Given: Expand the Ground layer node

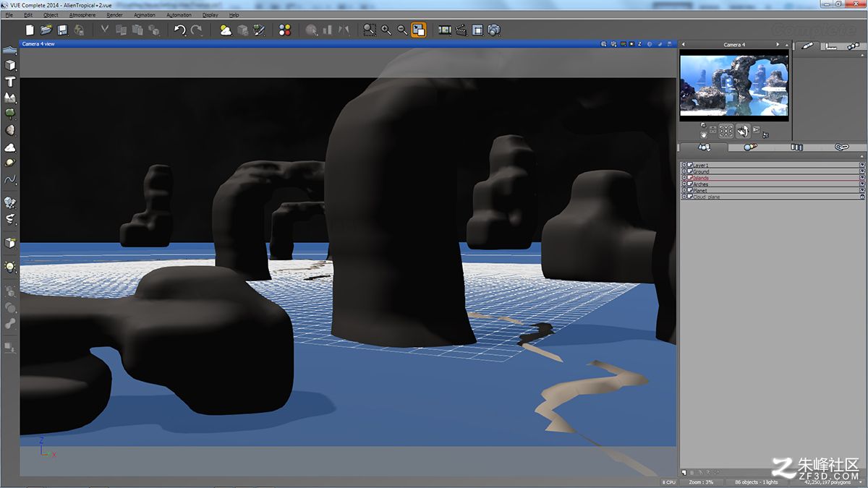Looking at the screenshot, I should click(684, 171).
